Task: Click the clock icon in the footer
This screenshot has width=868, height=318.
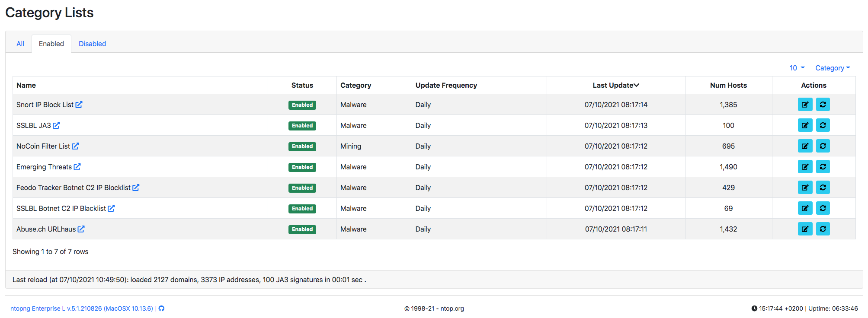Action: (x=754, y=308)
